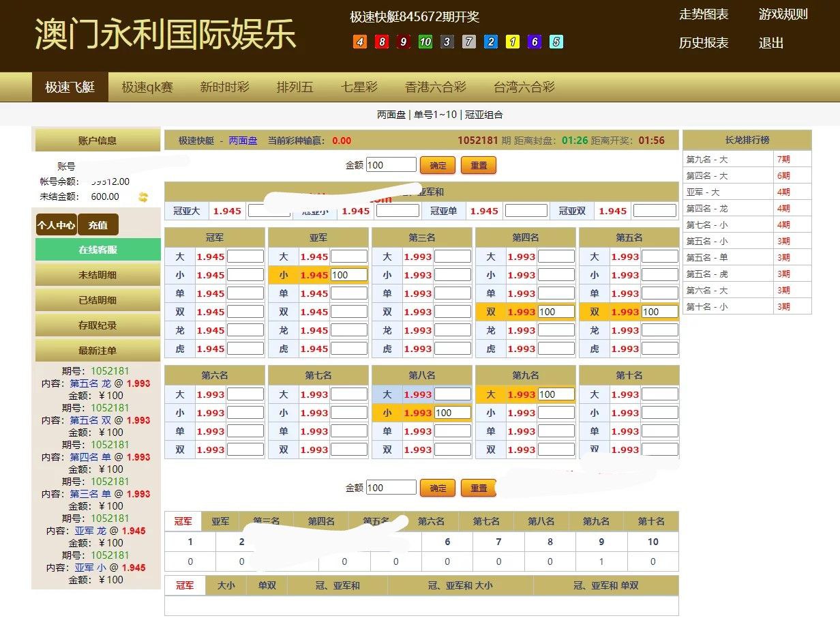Select the 冠亚组合 bet mode link
This screenshot has height=629, width=840.
tap(484, 115)
